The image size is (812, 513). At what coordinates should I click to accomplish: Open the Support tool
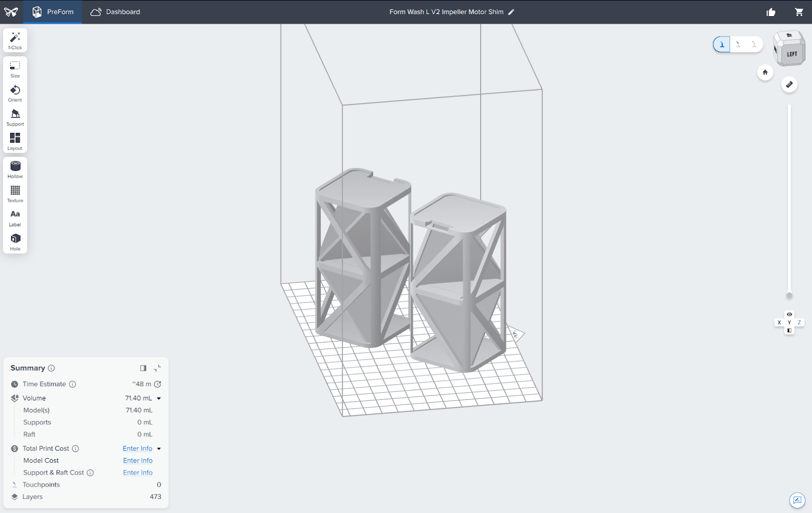tap(15, 118)
